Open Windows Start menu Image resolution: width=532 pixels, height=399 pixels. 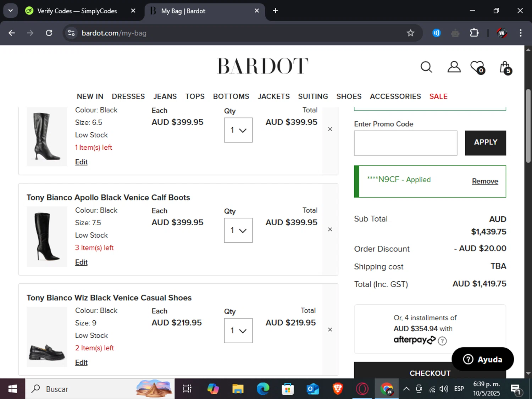(12, 389)
